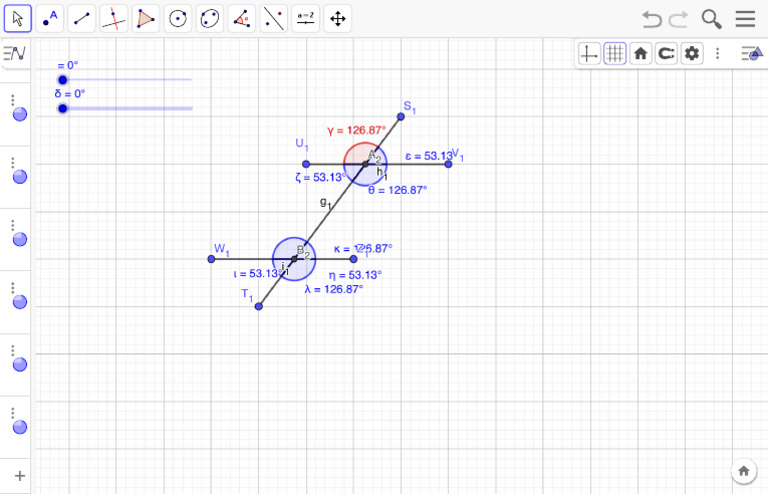
Task: Toggle visibility of third algebra object
Action: 20,239
